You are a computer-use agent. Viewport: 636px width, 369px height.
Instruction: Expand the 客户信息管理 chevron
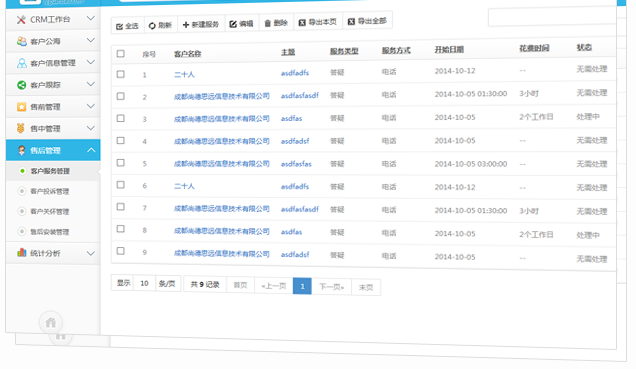[x=91, y=62]
